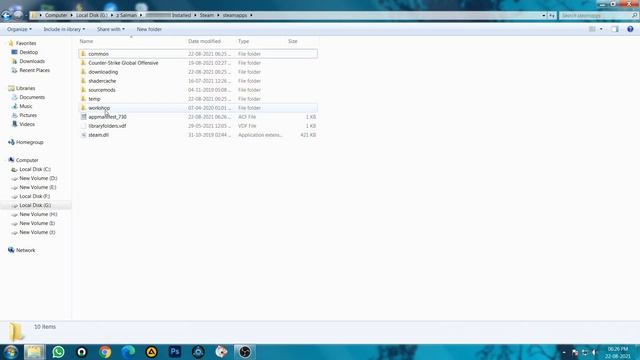
Task: Click the Forward navigation arrow
Action: pos(18,15)
